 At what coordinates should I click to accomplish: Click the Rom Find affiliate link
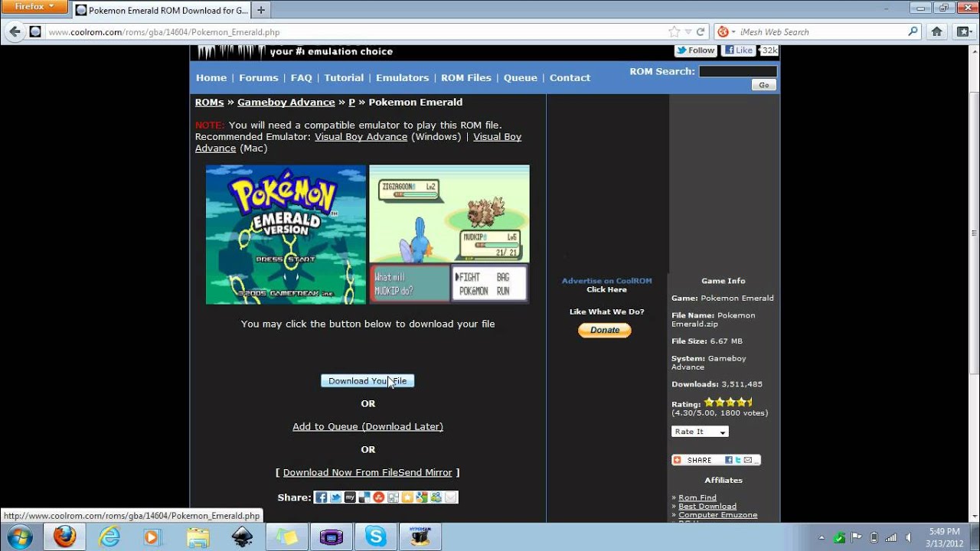[x=697, y=497]
